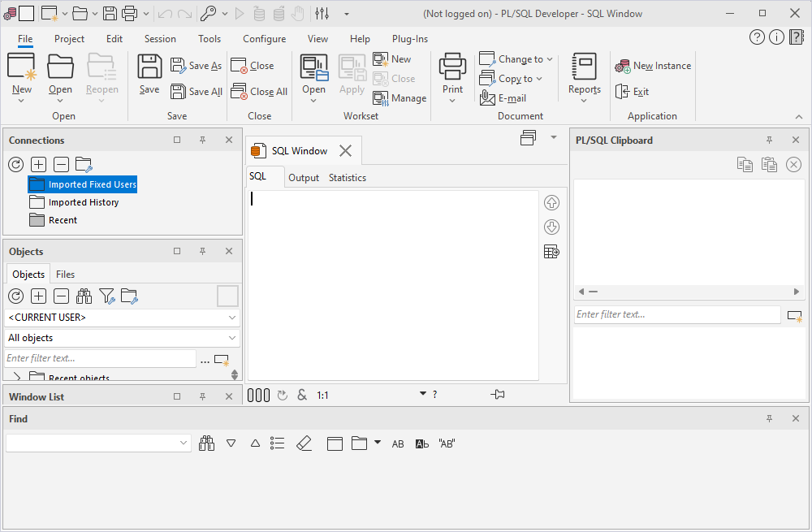This screenshot has height=532, width=812.
Task: Click the grid export icon beside editor
Action: click(x=551, y=252)
